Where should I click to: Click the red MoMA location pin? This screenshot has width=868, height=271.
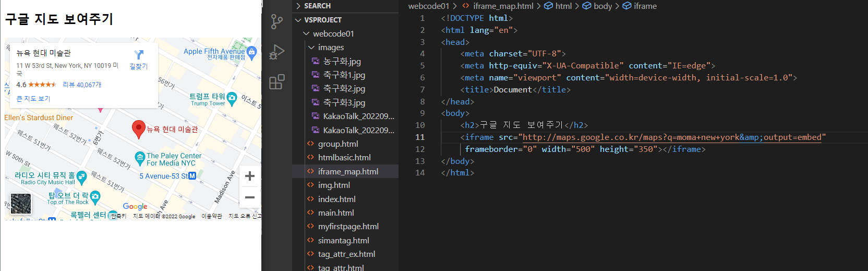[138, 129]
